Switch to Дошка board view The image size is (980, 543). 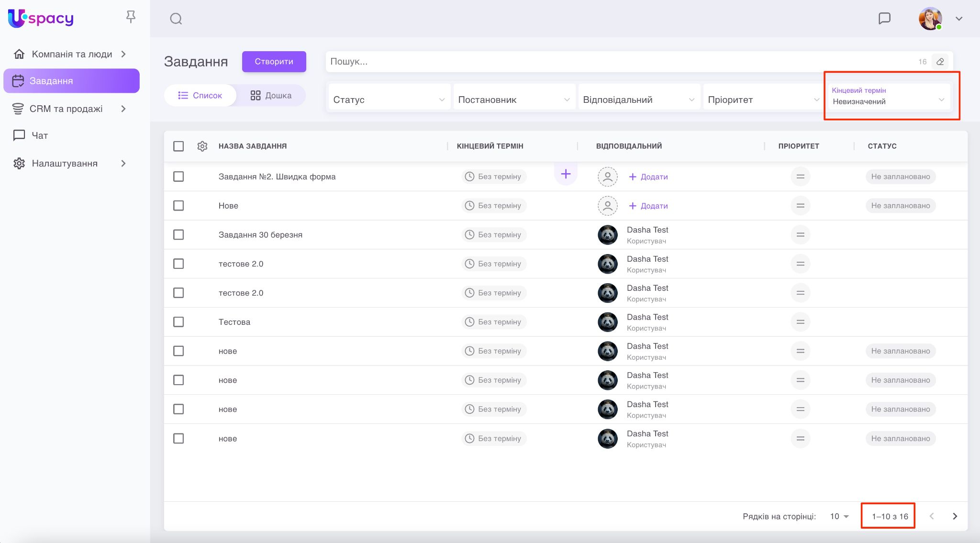pyautogui.click(x=271, y=95)
